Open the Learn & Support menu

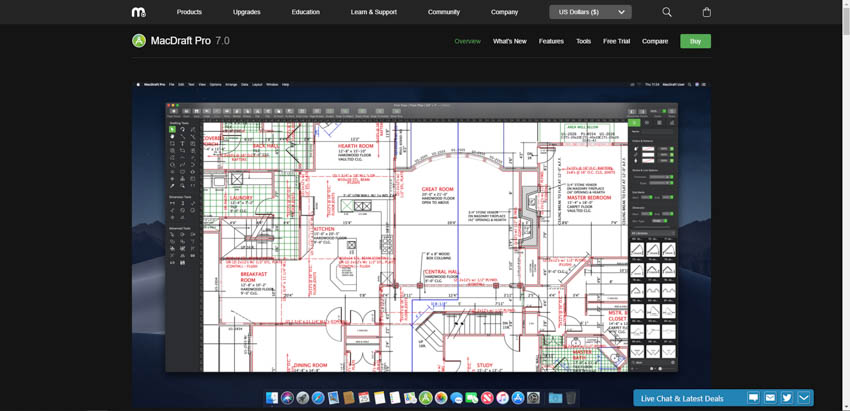tap(374, 12)
